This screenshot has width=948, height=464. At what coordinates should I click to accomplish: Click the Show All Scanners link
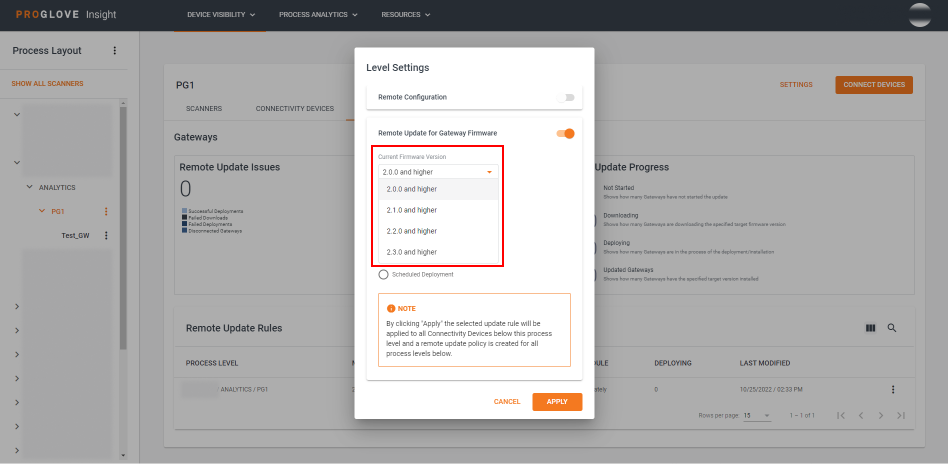[x=47, y=83]
